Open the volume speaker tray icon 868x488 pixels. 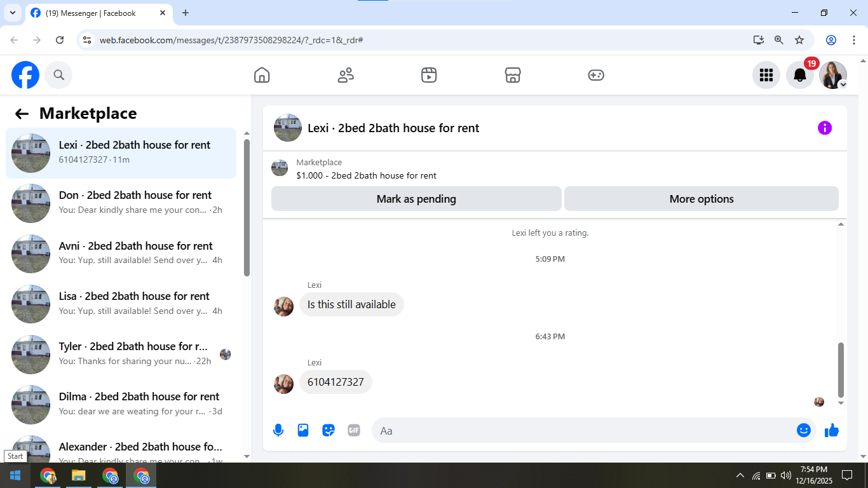coord(786,475)
